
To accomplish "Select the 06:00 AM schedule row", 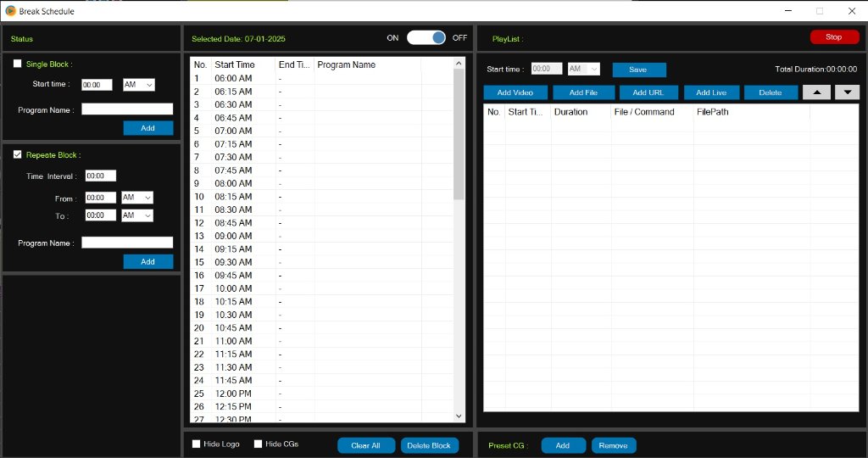I will (x=321, y=78).
